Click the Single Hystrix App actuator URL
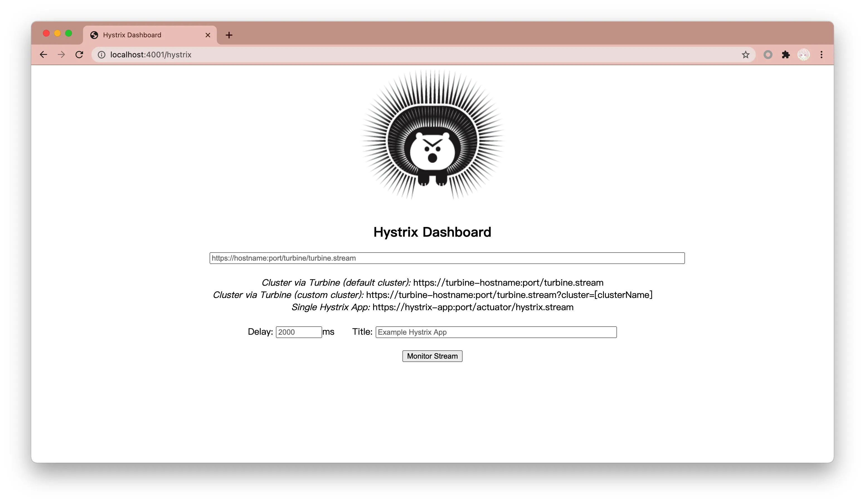This screenshot has width=865, height=504. [473, 307]
